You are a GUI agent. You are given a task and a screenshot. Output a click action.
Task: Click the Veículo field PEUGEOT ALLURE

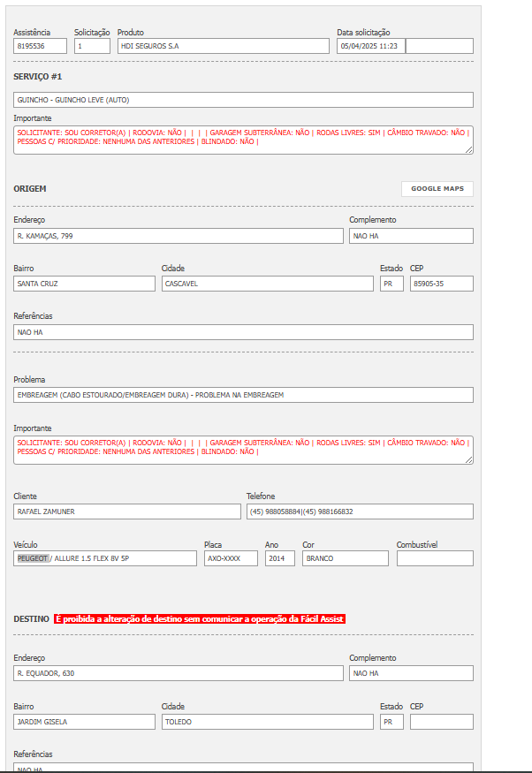pos(105,558)
